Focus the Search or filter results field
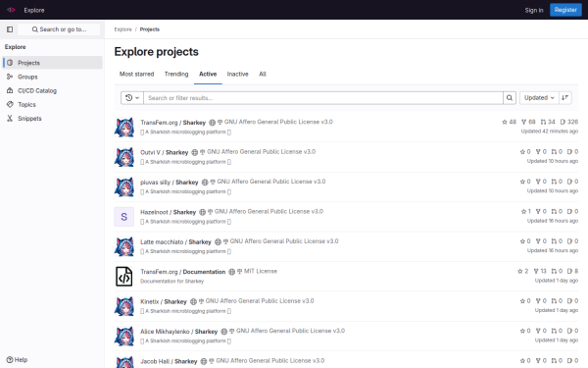The height and width of the screenshot is (368, 588). click(x=323, y=97)
